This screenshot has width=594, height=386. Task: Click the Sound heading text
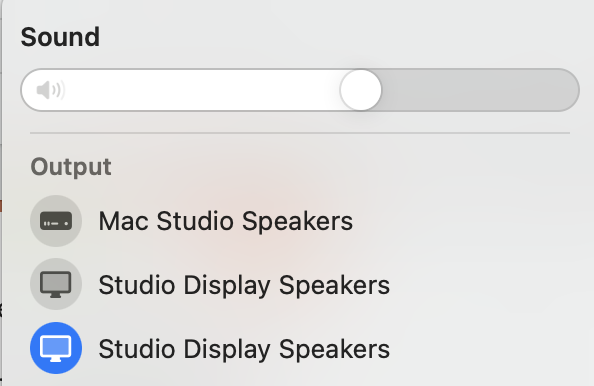pos(60,37)
